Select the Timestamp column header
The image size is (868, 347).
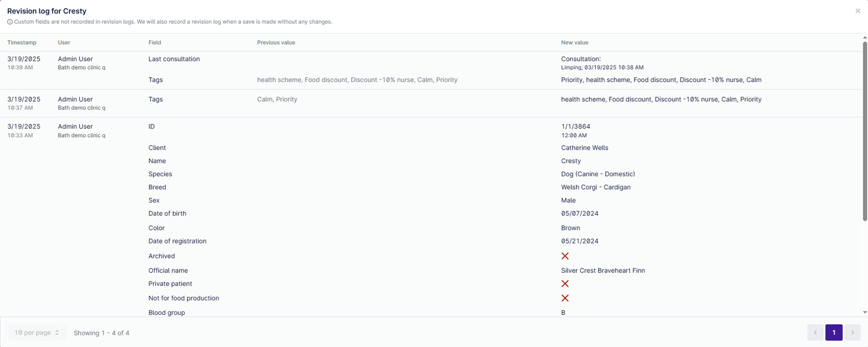coord(22,42)
